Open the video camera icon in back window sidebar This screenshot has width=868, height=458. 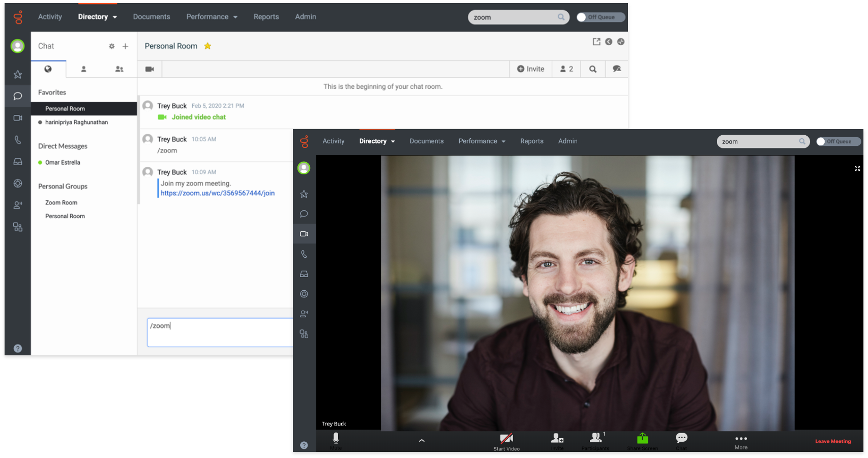[18, 118]
